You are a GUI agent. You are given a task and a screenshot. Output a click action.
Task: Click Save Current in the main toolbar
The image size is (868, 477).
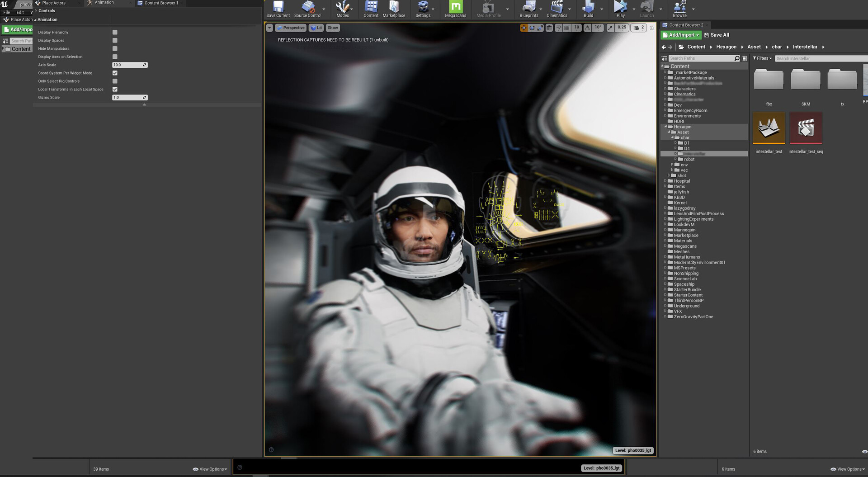pos(278,9)
